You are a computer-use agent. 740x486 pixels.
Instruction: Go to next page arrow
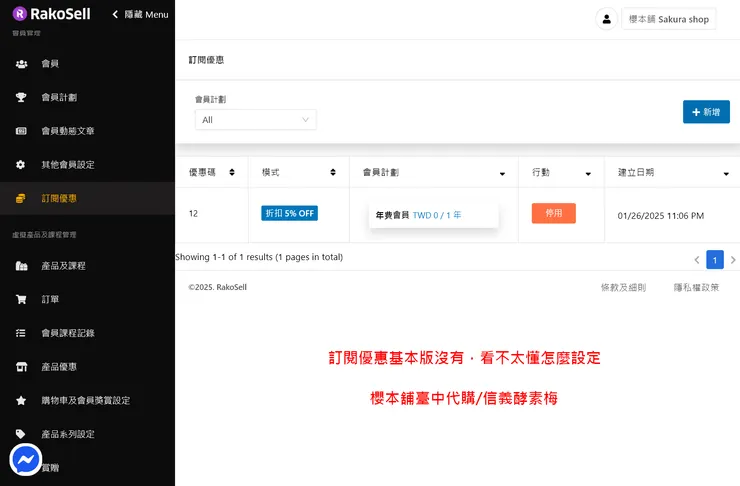point(733,260)
